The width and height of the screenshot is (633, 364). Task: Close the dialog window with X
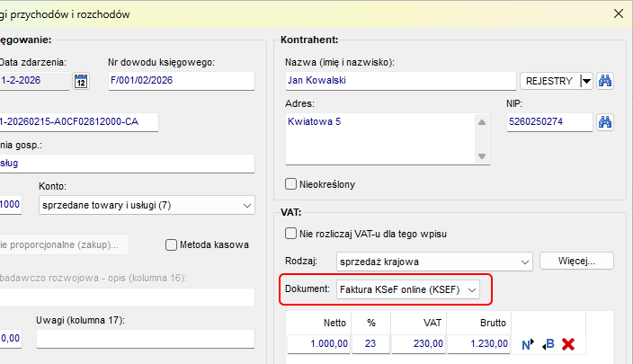coord(617,13)
